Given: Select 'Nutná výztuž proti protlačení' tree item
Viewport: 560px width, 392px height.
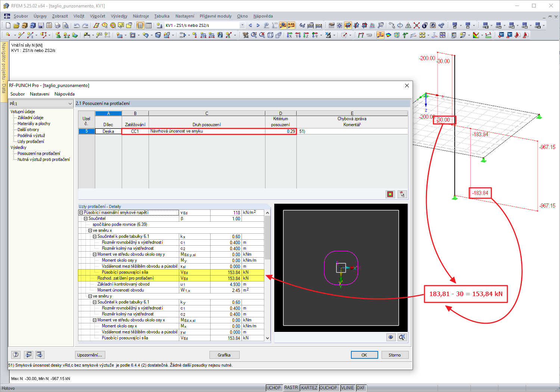Looking at the screenshot, I should (x=44, y=159).
